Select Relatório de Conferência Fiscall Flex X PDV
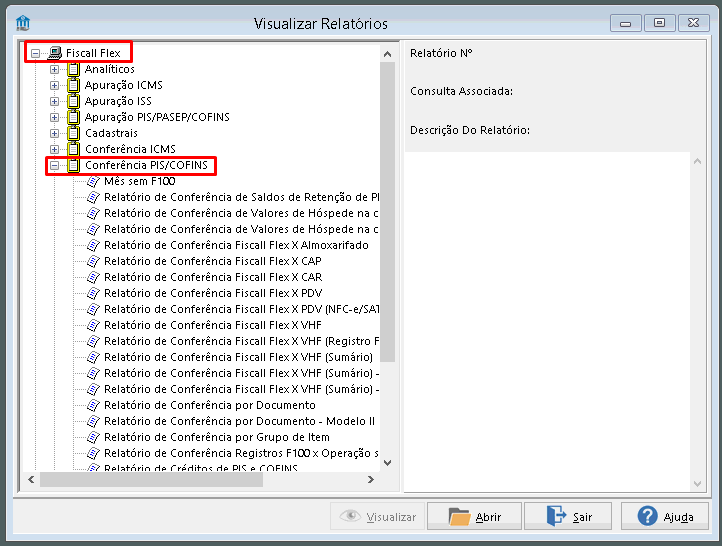The width and height of the screenshot is (722, 546). click(x=213, y=293)
